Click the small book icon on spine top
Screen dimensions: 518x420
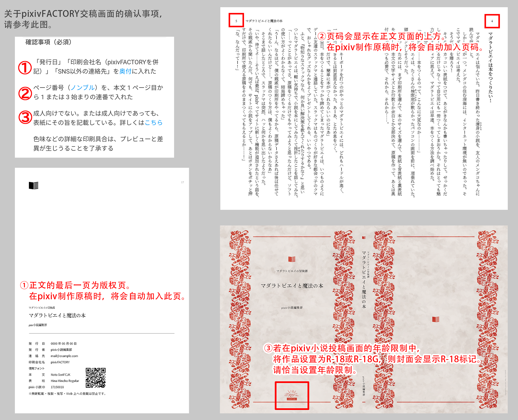364,237
